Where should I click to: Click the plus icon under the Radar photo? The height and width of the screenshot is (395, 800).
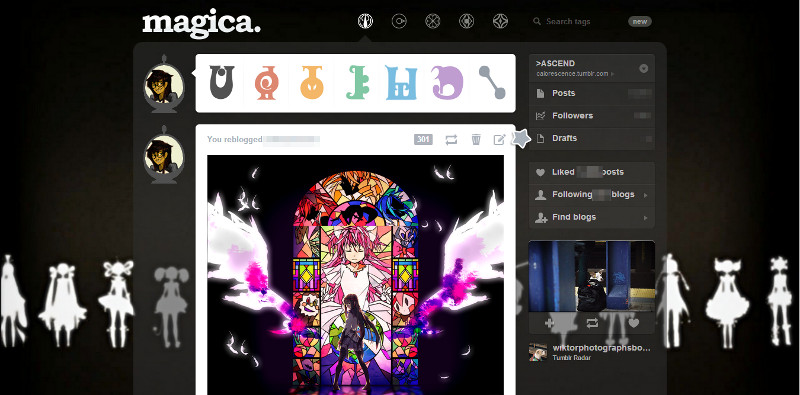point(549,323)
